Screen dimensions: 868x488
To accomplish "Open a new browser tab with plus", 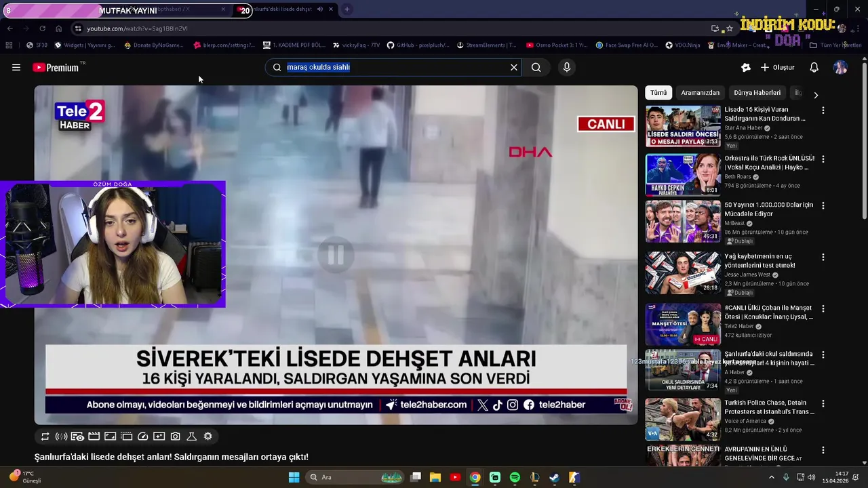I will coord(347,9).
